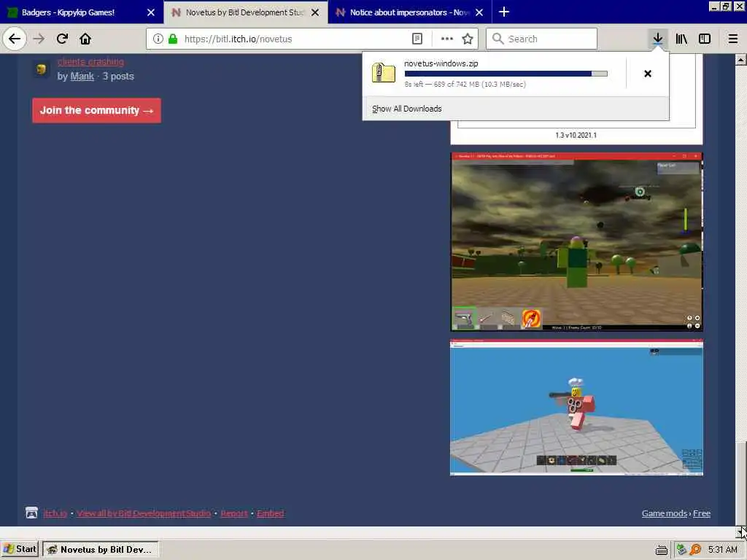Show sidebars toolbar icon
Image resolution: width=747 pixels, height=560 pixels.
point(705,39)
